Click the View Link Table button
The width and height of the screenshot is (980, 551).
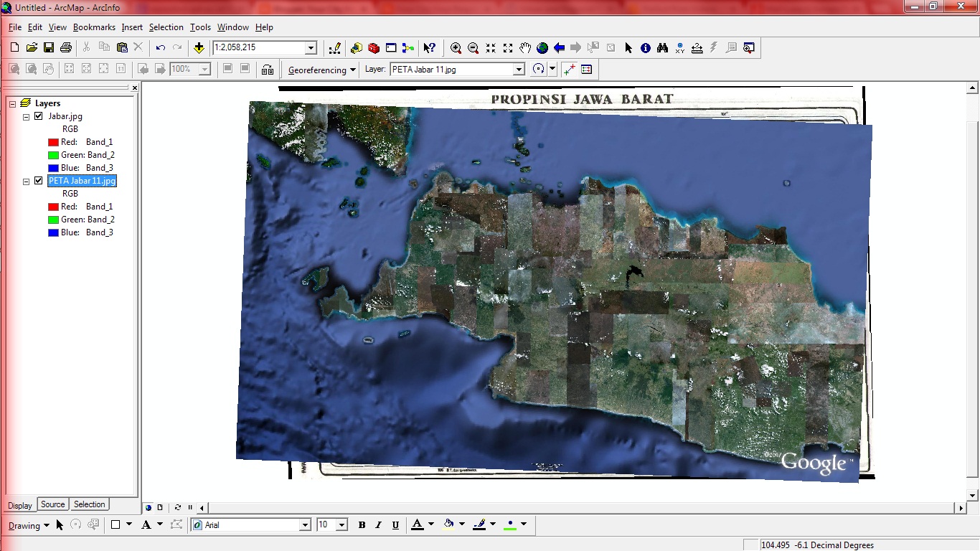pyautogui.click(x=586, y=69)
